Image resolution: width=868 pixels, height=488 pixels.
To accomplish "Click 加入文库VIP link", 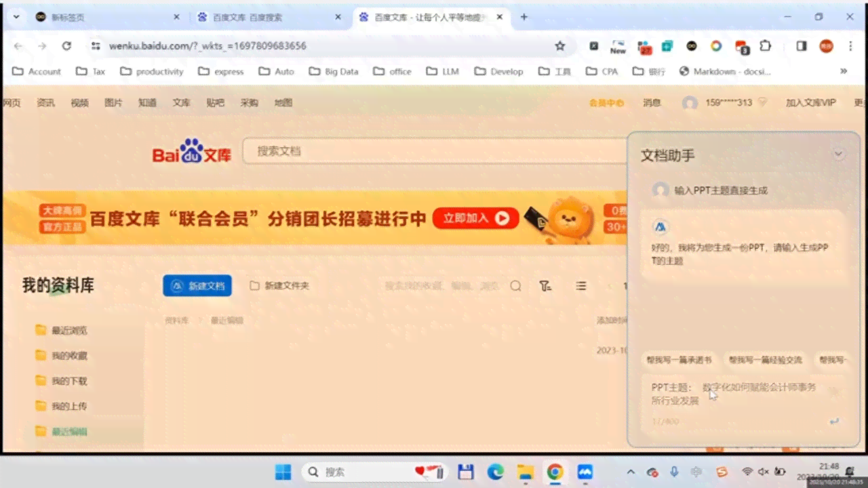I will pyautogui.click(x=810, y=103).
